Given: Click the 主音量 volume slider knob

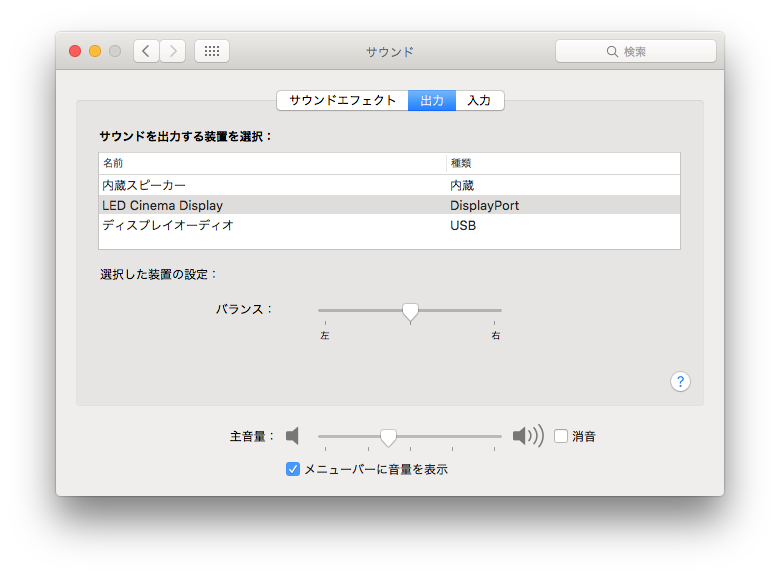Looking at the screenshot, I should pos(389,438).
